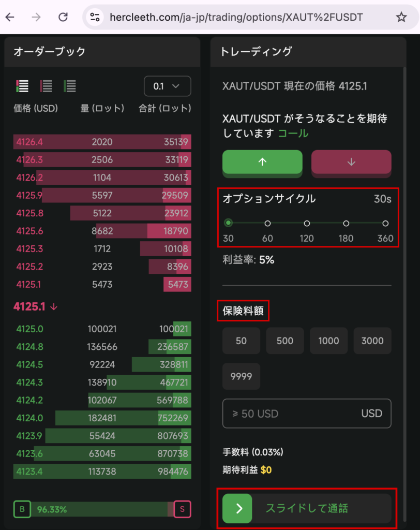The width and height of the screenshot is (420, 530).
Task: Choose the 30 second option cycle
Action: click(229, 223)
